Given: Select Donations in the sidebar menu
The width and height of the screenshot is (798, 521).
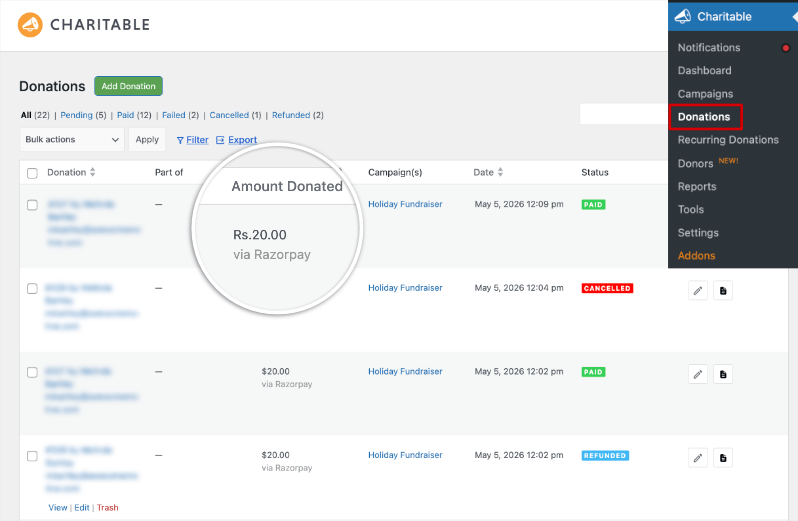Looking at the screenshot, I should pos(704,117).
